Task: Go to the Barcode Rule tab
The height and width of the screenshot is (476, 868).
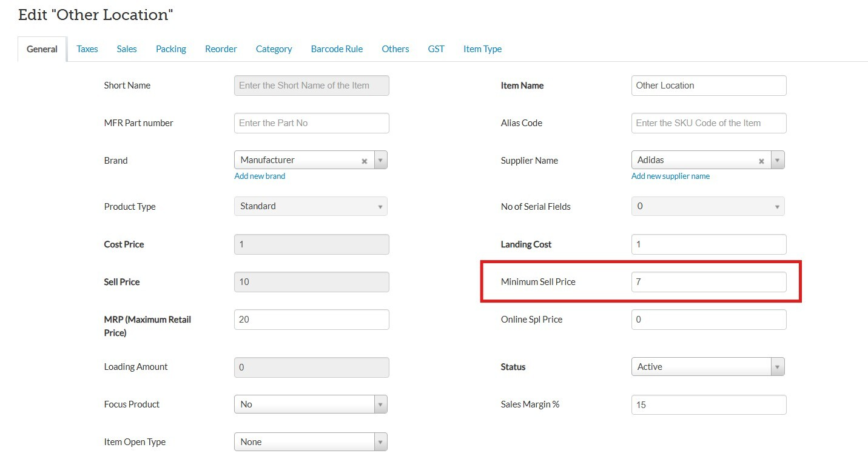Action: point(337,49)
